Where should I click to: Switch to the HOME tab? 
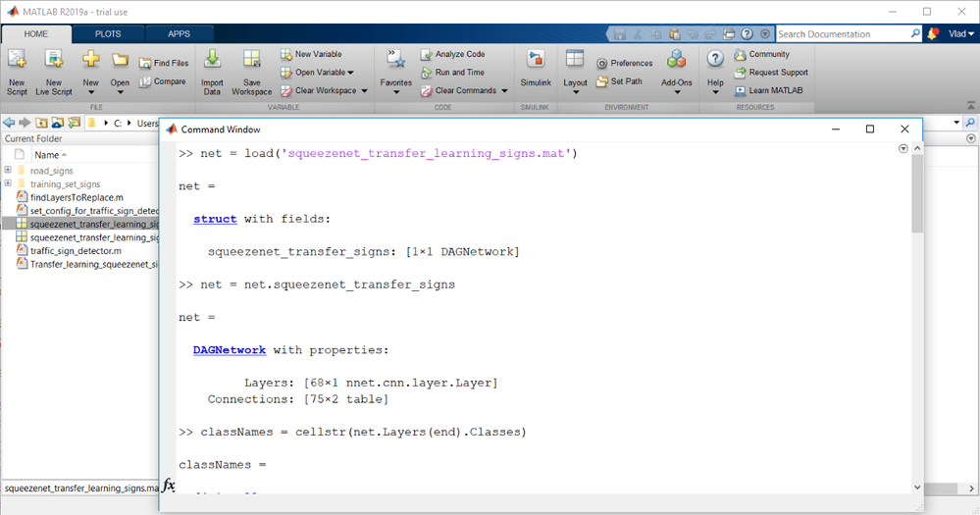[x=35, y=33]
